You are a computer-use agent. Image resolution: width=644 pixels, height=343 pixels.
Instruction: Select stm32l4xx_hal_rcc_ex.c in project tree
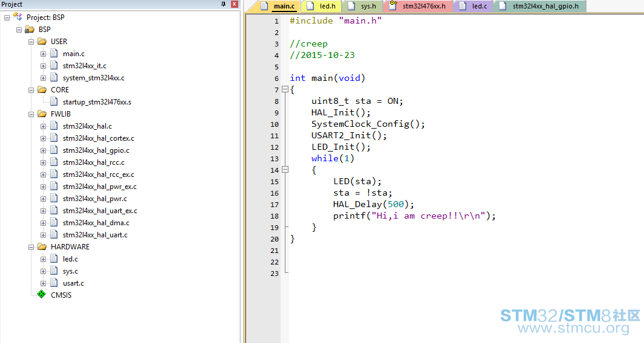[x=99, y=175]
